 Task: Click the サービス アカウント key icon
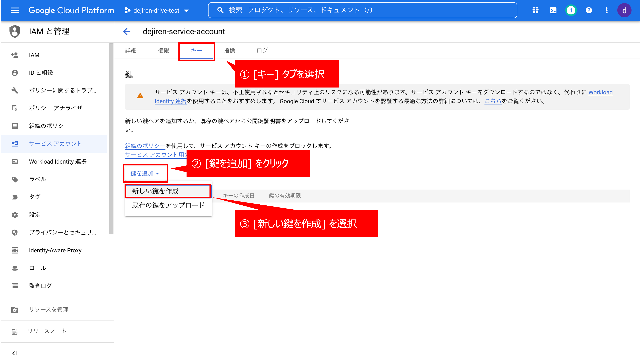tap(15, 144)
